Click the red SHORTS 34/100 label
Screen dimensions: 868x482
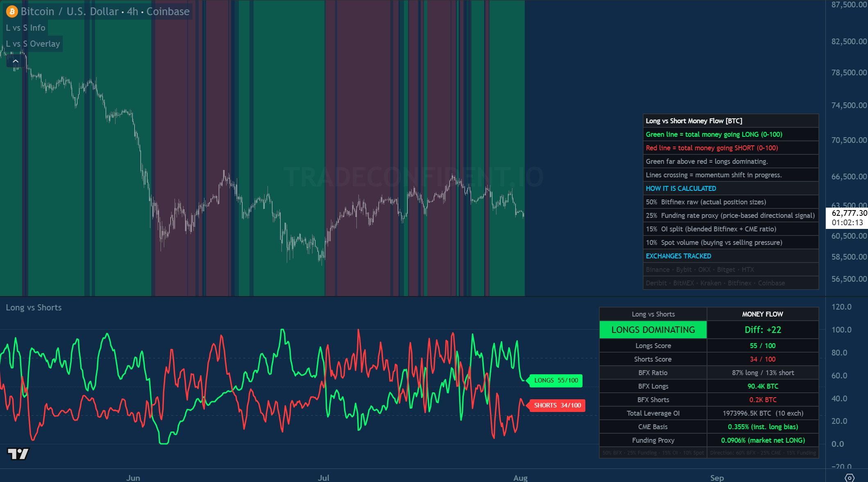tap(558, 405)
